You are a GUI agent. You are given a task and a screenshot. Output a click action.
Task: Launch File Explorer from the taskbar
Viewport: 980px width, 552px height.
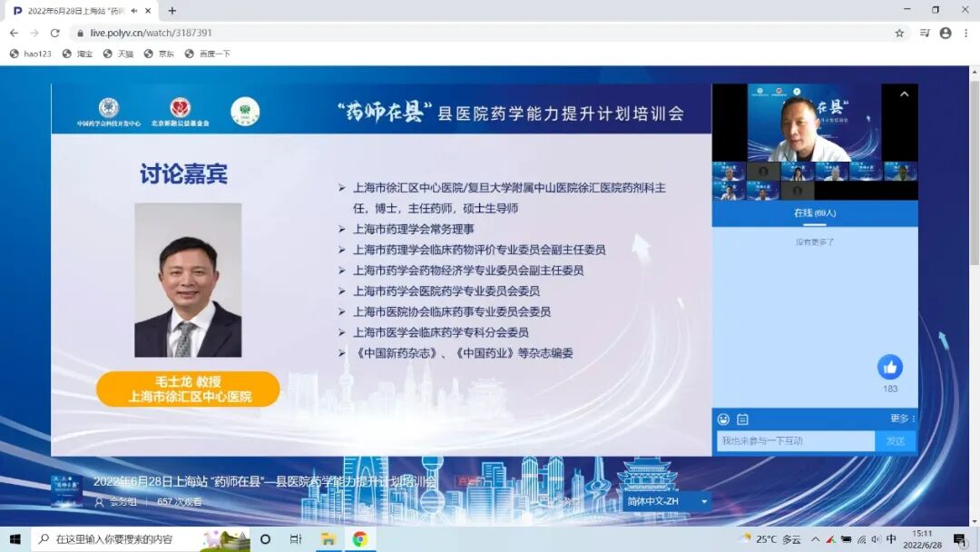328,537
